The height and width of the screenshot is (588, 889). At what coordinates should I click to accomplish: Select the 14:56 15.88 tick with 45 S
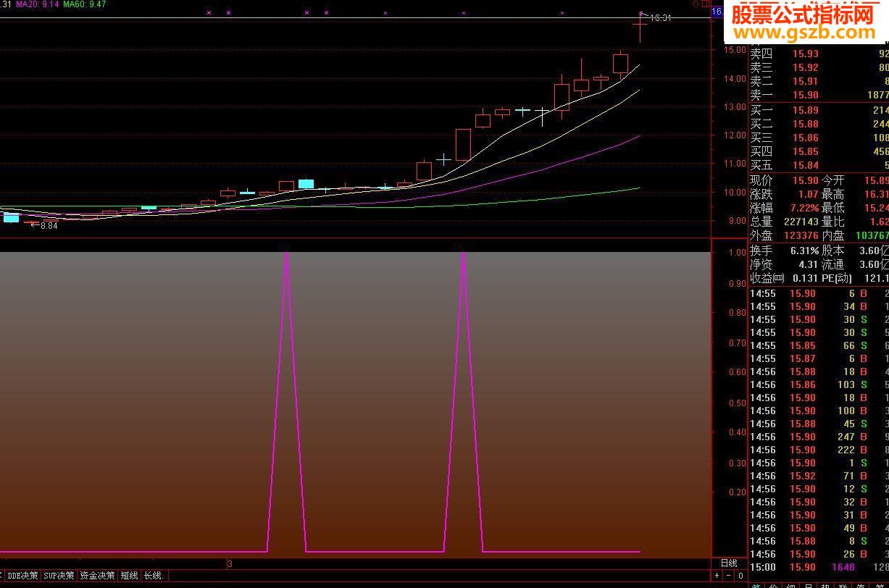[819, 424]
